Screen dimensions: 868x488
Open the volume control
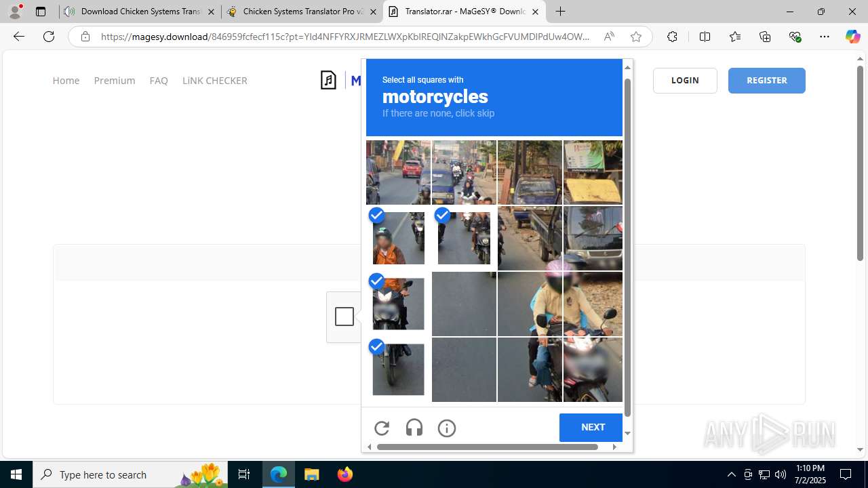point(780,474)
